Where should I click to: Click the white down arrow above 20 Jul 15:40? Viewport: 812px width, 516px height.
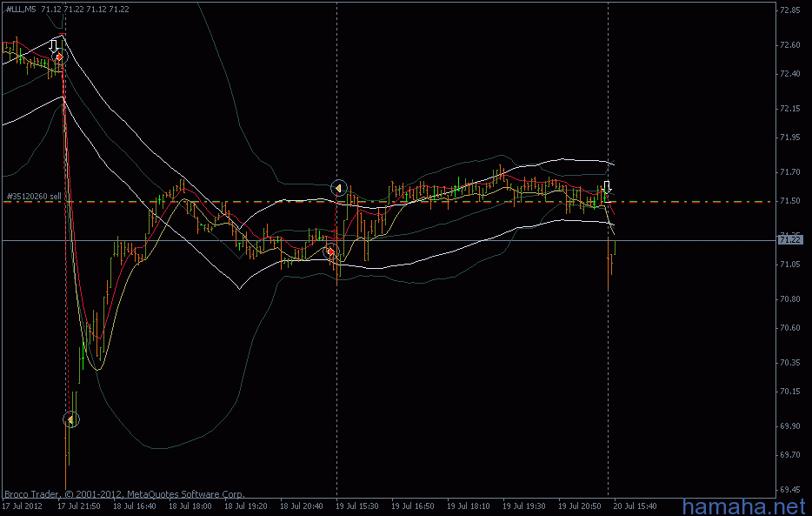(608, 186)
